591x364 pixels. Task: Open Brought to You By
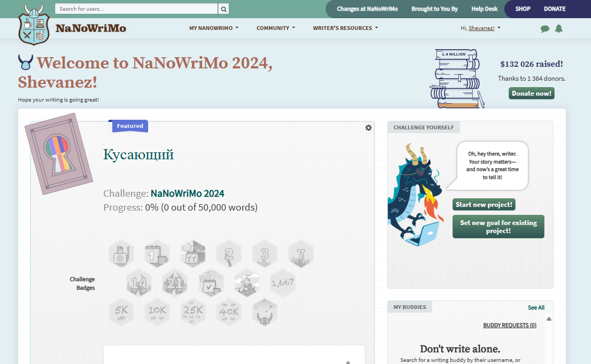tap(435, 9)
